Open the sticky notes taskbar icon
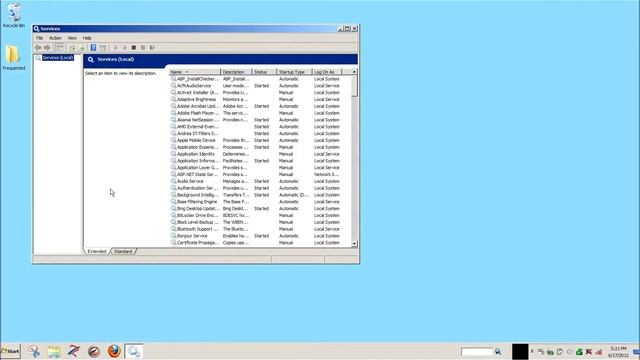This screenshot has width=640, height=360. pyautogui.click(x=54, y=351)
